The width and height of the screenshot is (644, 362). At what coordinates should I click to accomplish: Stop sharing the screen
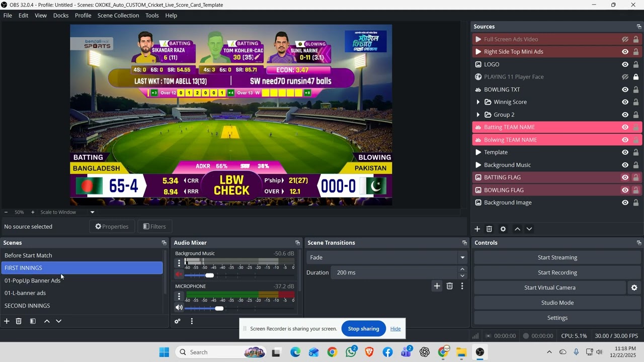[363, 329]
